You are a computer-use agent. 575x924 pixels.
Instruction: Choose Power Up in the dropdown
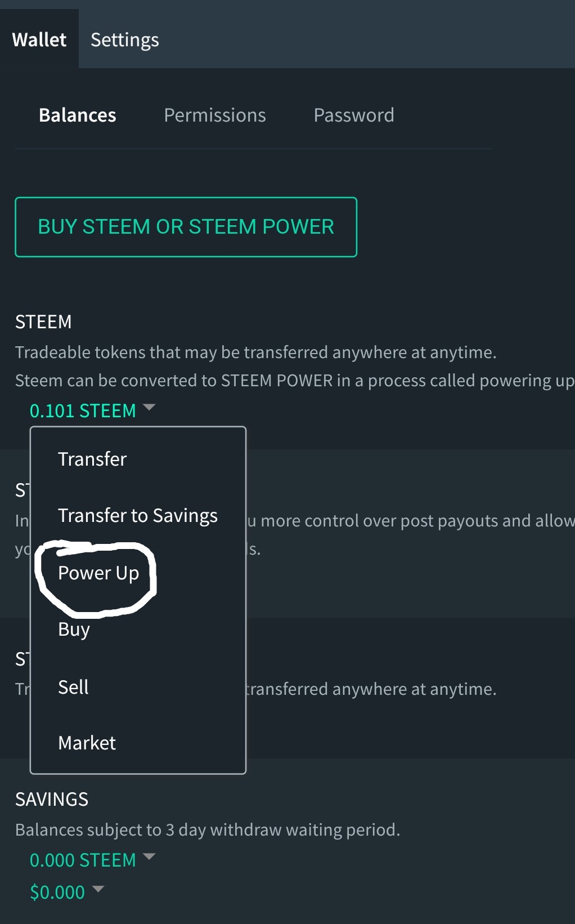(x=98, y=573)
